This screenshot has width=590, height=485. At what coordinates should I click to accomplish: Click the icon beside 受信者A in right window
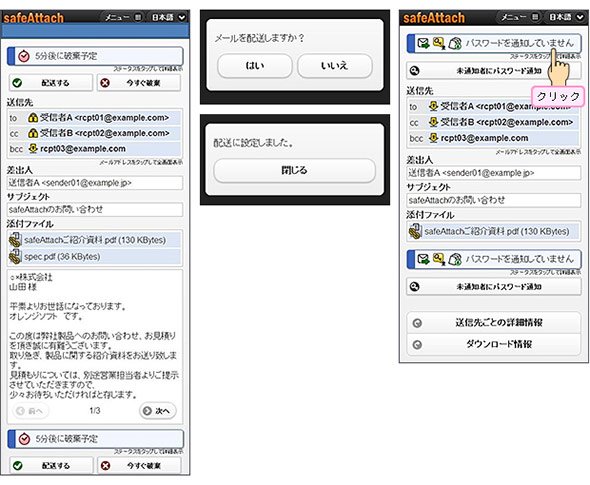click(x=433, y=106)
